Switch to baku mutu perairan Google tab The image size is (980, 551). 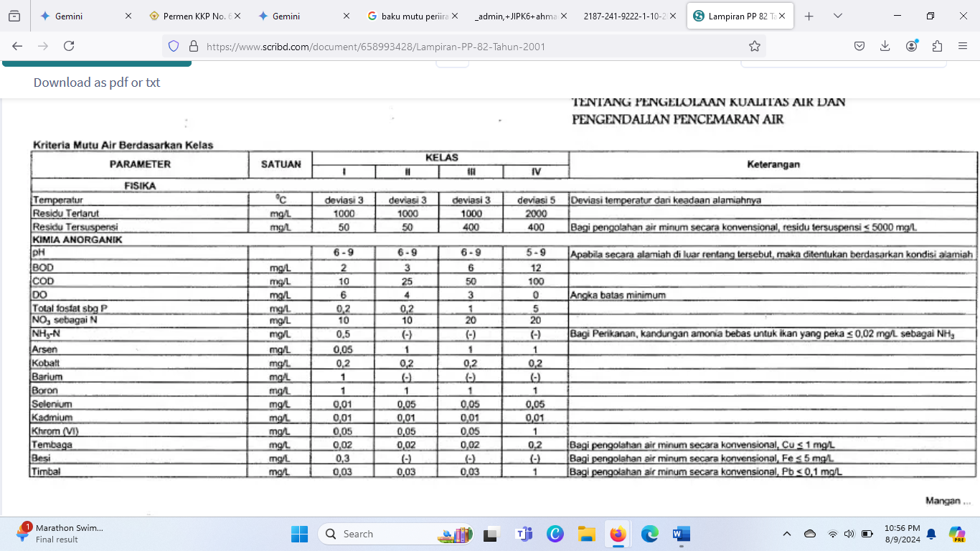[413, 16]
